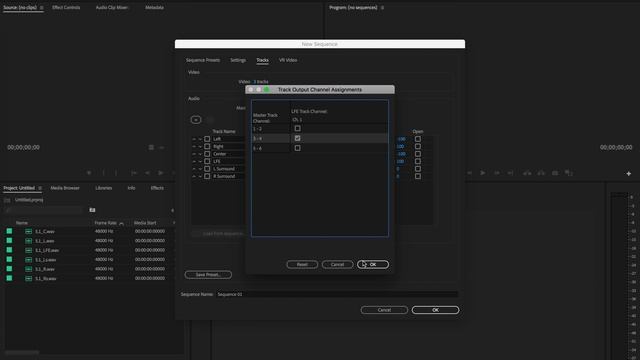Uncheck the 3-4 master channel checkbox

coord(298,138)
